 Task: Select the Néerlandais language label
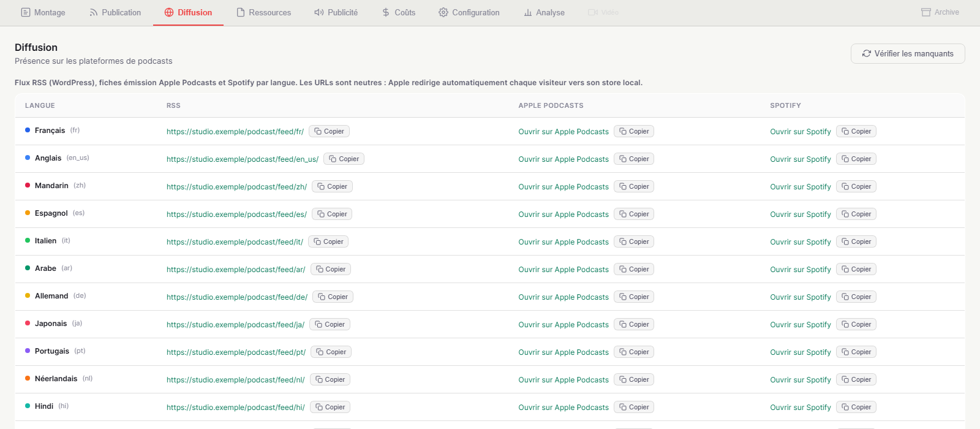56,379
